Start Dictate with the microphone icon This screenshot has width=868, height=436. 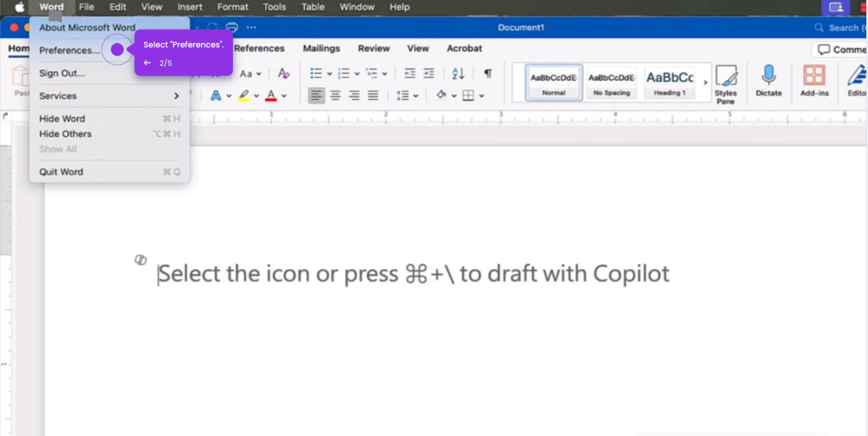coord(768,80)
